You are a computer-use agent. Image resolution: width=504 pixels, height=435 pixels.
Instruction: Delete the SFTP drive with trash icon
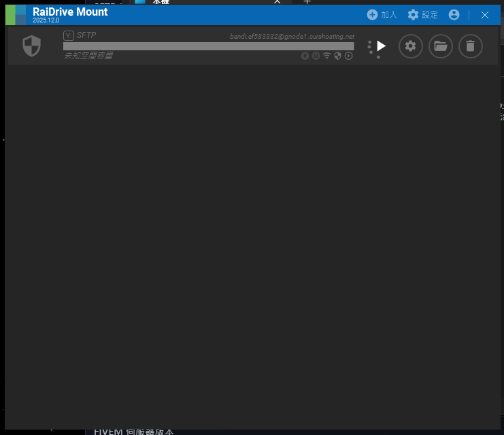[x=470, y=46]
